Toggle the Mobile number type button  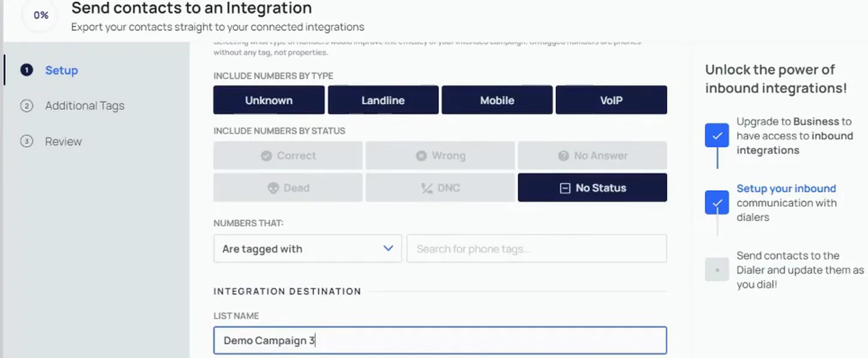coord(497,100)
